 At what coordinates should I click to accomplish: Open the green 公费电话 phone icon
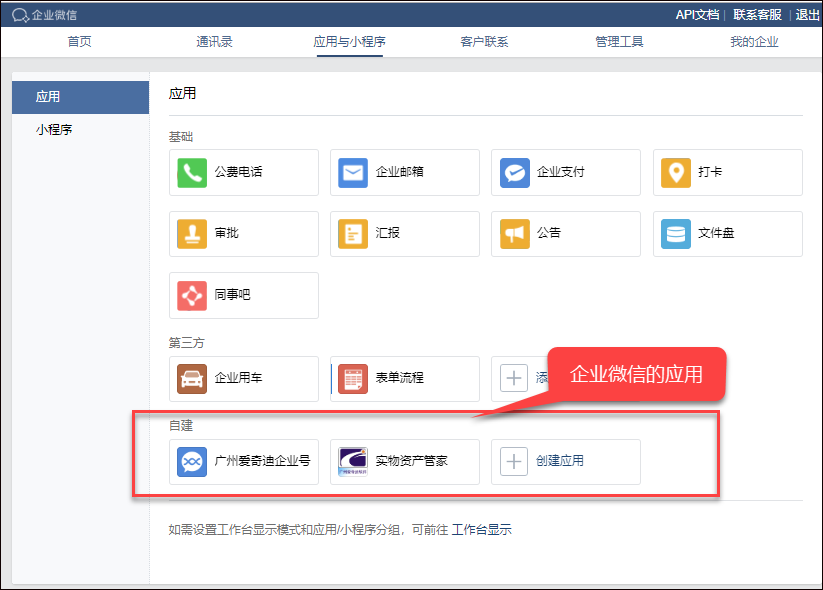(192, 172)
